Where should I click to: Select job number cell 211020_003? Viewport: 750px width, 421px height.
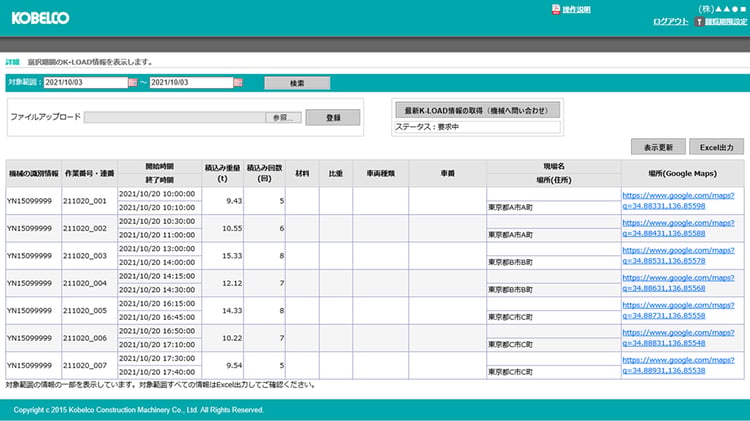point(89,255)
